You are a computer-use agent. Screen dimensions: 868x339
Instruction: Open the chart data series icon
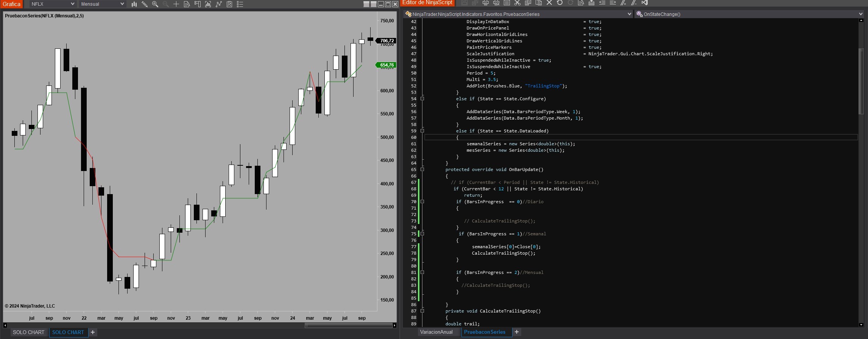pos(198,4)
